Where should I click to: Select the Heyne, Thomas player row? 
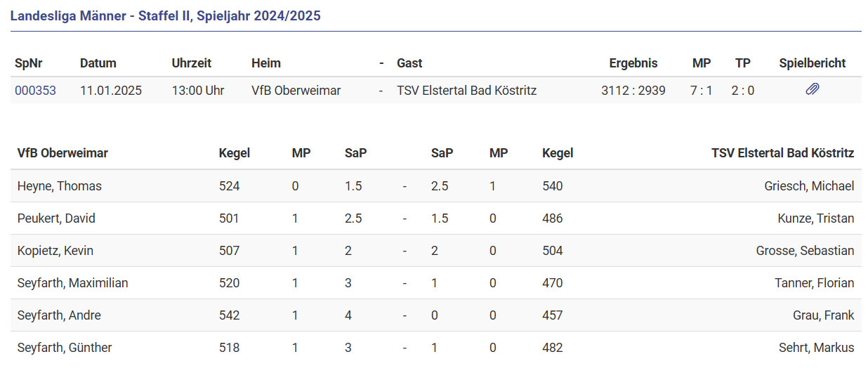[60, 186]
